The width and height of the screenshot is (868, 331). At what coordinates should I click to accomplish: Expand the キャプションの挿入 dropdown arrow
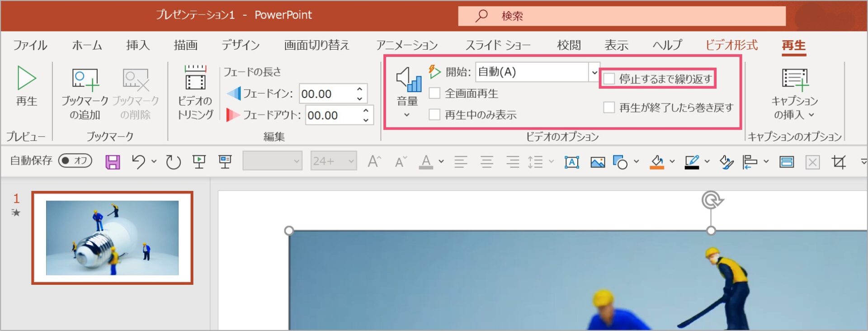click(x=811, y=115)
